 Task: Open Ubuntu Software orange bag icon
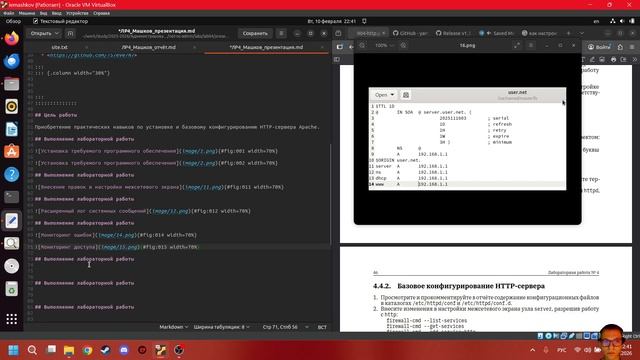click(11, 152)
